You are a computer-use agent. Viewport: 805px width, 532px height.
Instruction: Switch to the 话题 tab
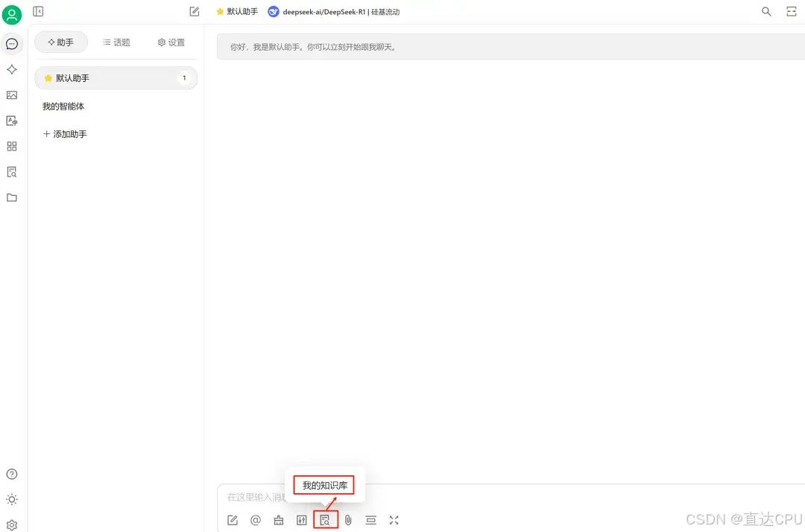[x=116, y=42]
